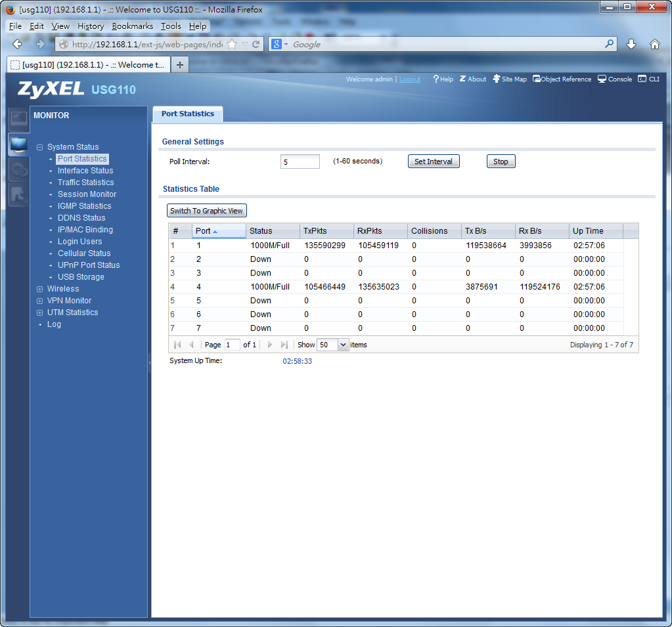The image size is (672, 627).
Task: Open the Configuration gear icon in sidebar
Action: point(18,170)
